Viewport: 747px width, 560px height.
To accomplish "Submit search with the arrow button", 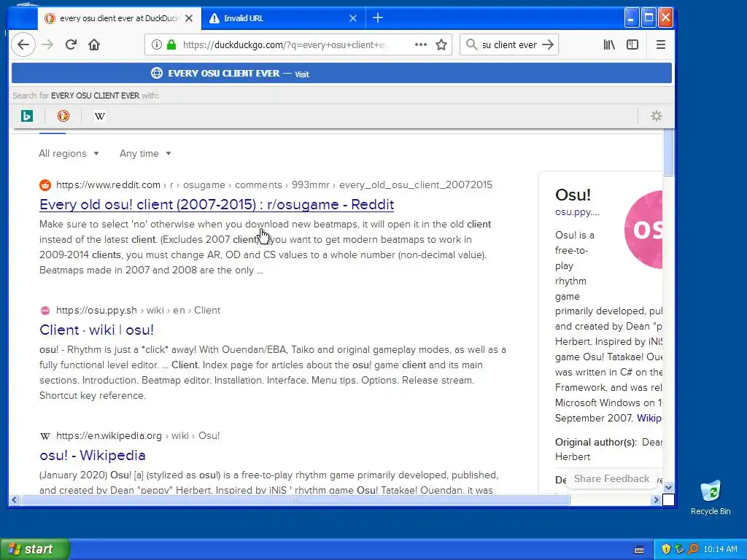I will 548,44.
